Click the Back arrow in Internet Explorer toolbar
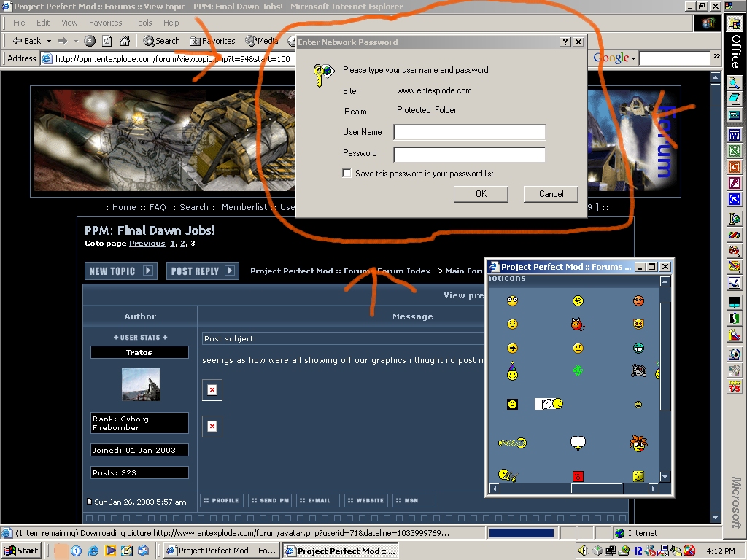Viewport: 747px width, 560px height. click(27, 41)
